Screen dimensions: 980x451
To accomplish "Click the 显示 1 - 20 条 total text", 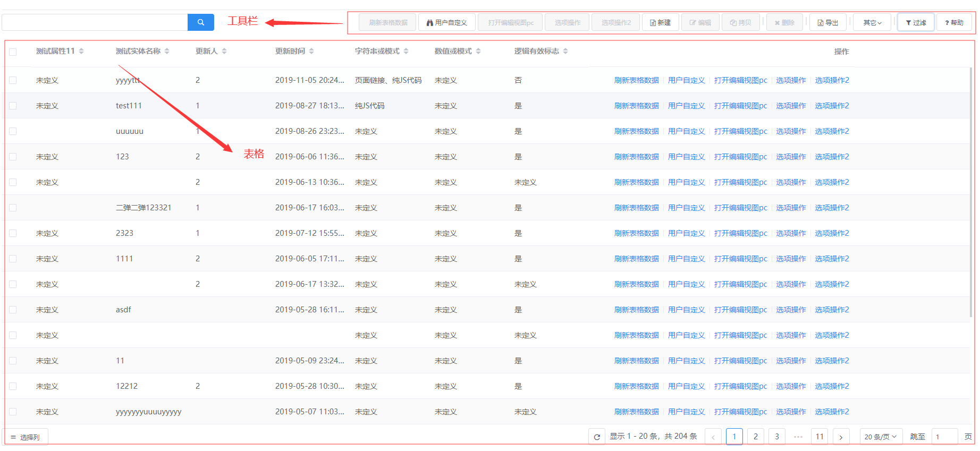I will 653,436.
